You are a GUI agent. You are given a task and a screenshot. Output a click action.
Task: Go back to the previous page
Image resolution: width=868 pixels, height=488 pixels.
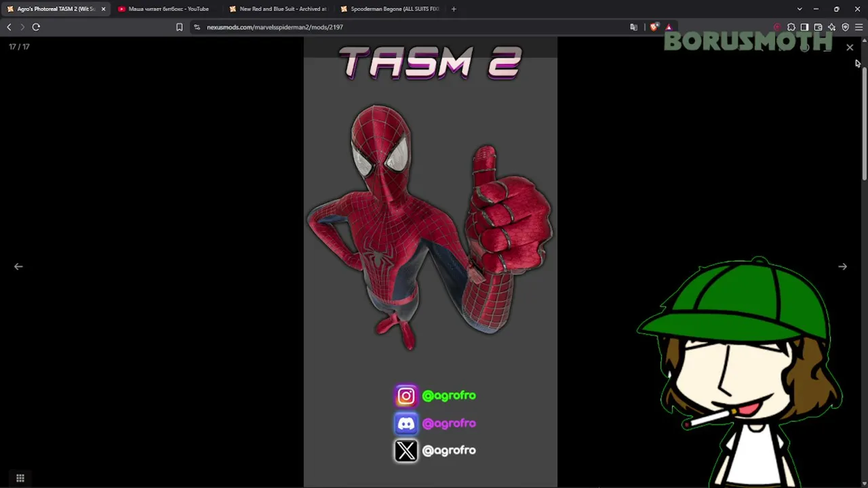pyautogui.click(x=9, y=27)
